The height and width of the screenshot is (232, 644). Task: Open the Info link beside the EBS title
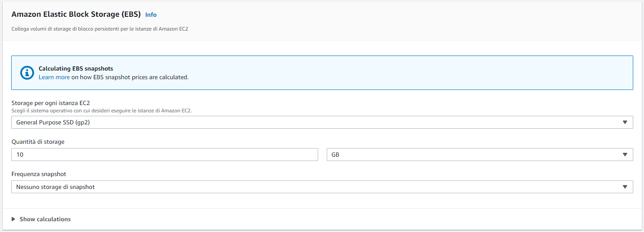click(x=151, y=15)
